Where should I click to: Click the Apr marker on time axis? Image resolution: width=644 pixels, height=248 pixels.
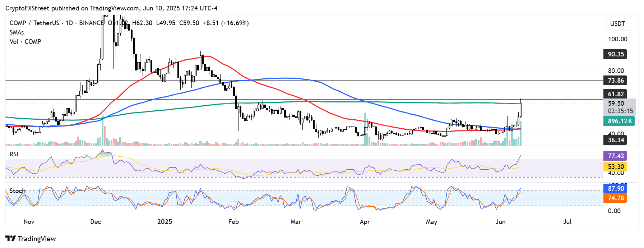365,222
